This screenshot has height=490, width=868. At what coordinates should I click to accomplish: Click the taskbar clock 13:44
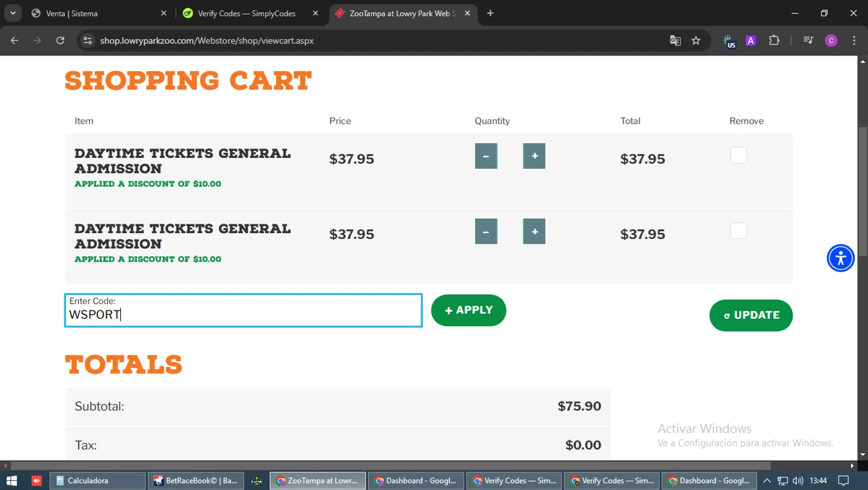coord(818,481)
